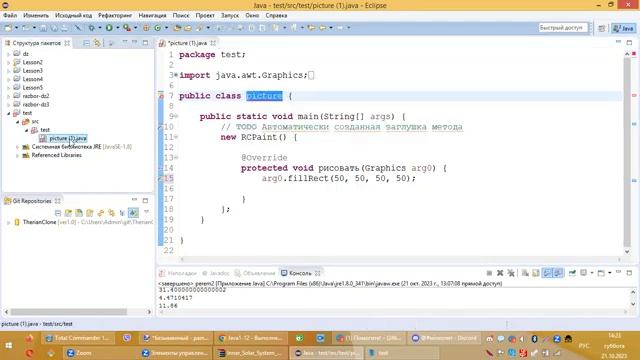Click the Terminate icon in Console

(489, 273)
